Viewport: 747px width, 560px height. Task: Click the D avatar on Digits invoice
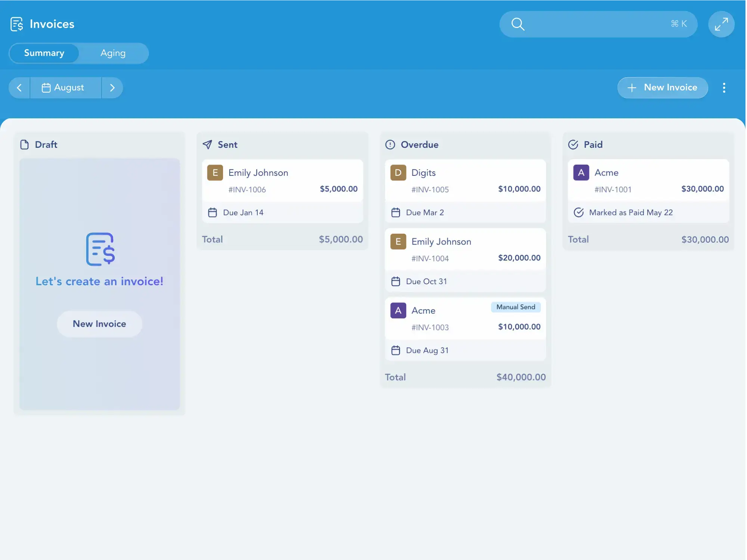(x=398, y=172)
